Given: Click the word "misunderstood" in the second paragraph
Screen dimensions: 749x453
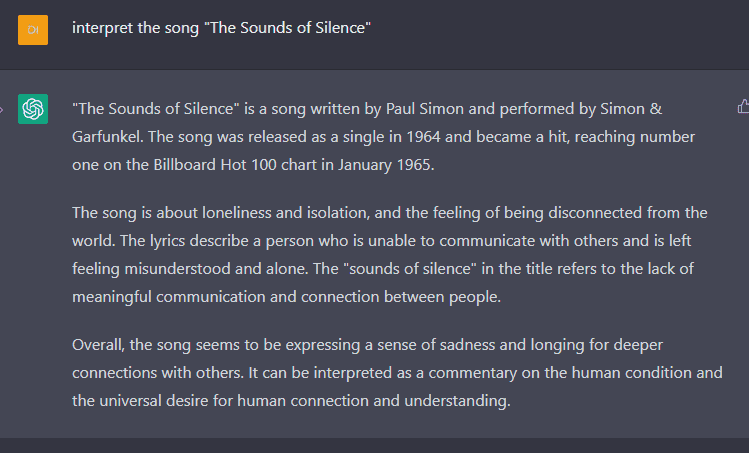Looking at the screenshot, I should tap(168, 269).
